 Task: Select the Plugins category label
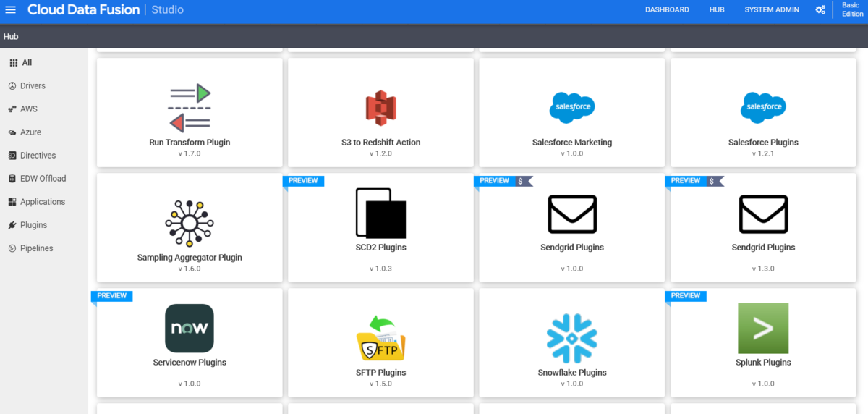click(33, 225)
